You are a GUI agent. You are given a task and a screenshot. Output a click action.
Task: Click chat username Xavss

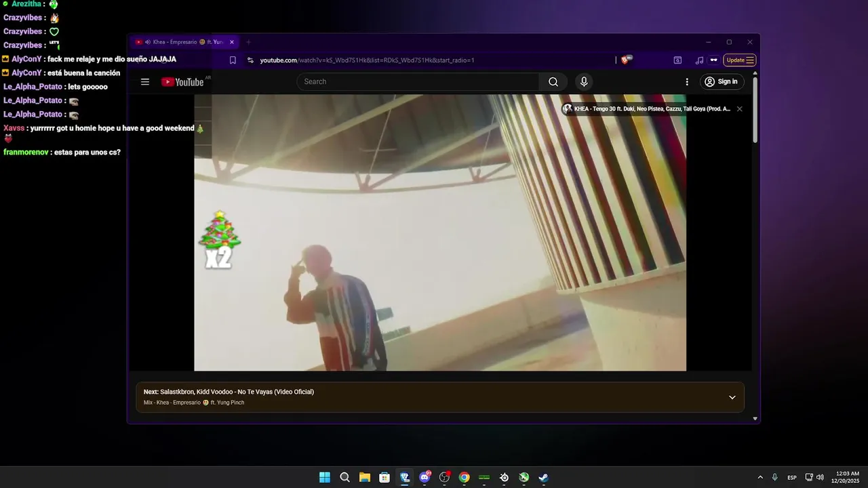pos(14,128)
